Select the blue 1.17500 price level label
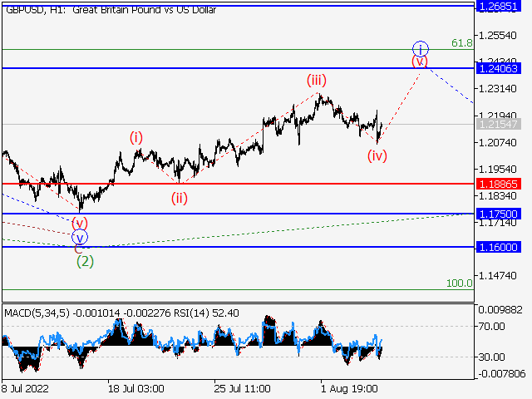532x399 pixels. 499,214
